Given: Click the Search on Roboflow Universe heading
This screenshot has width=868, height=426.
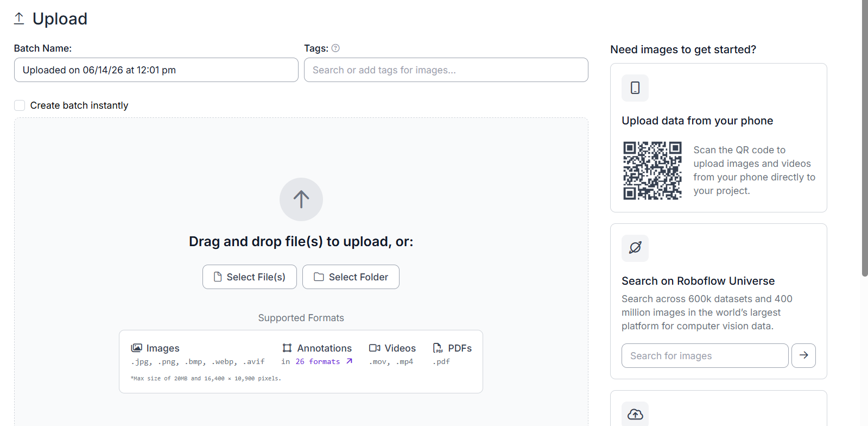Looking at the screenshot, I should 698,281.
